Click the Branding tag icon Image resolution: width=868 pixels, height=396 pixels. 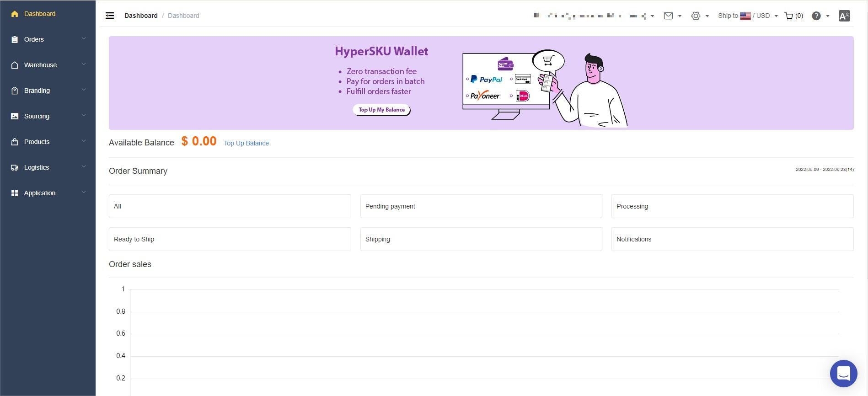coord(15,91)
